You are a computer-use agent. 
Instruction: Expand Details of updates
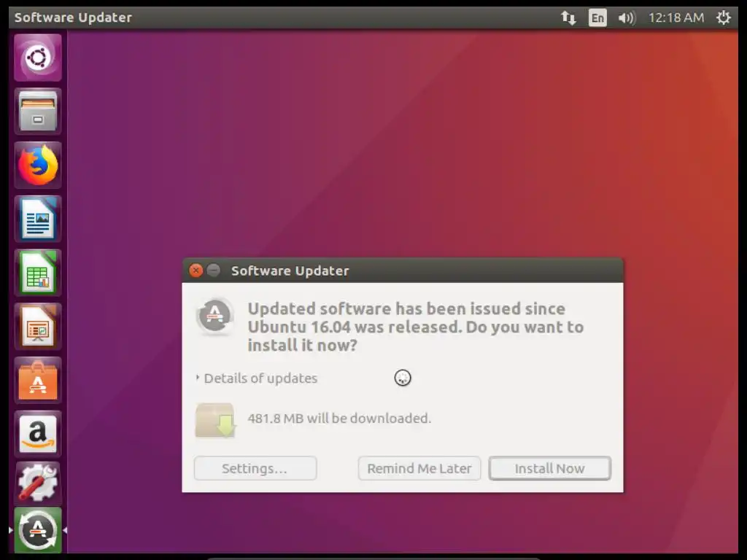point(257,378)
